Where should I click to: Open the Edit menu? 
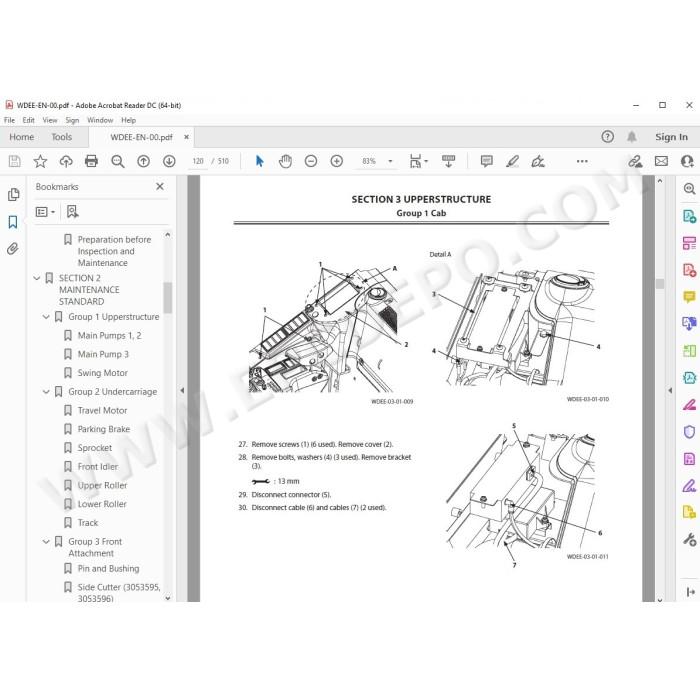pos(29,120)
